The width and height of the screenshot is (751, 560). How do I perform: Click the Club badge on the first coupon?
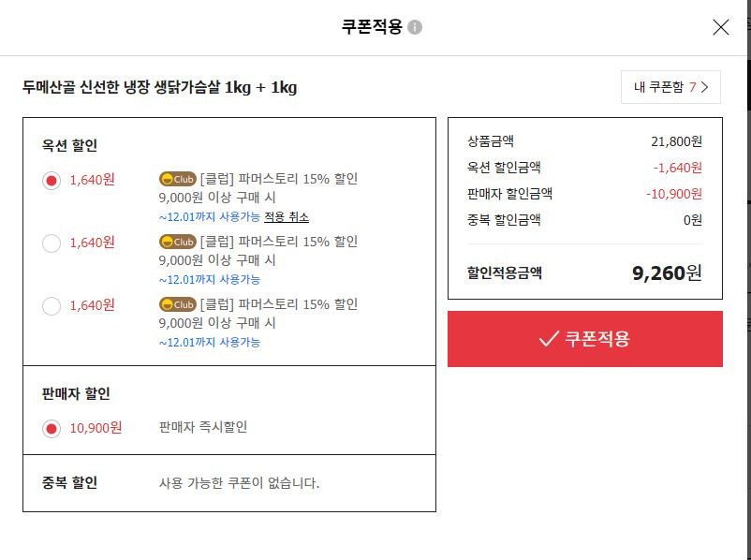pyautogui.click(x=178, y=179)
